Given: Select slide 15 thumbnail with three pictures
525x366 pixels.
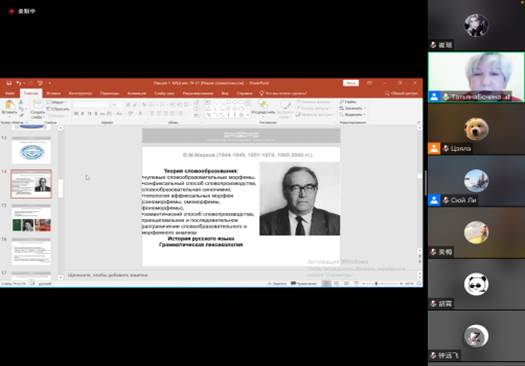Looking at the screenshot, I should [31, 219].
